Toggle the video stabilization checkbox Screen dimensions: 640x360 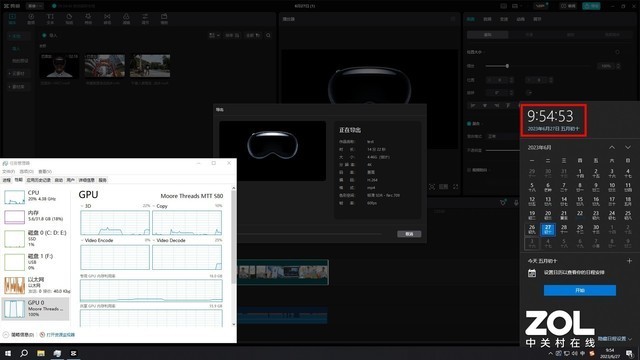pyautogui.click(x=469, y=170)
